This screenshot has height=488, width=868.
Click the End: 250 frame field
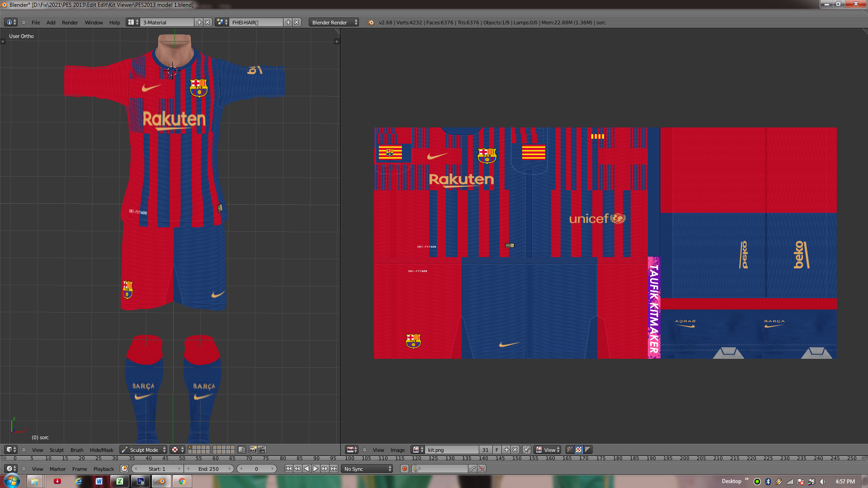click(208, 469)
